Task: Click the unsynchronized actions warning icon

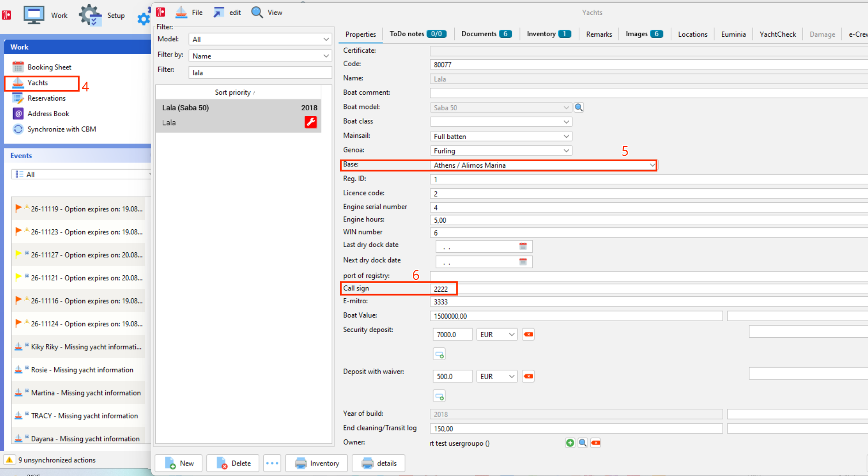Action: pyautogui.click(x=9, y=460)
